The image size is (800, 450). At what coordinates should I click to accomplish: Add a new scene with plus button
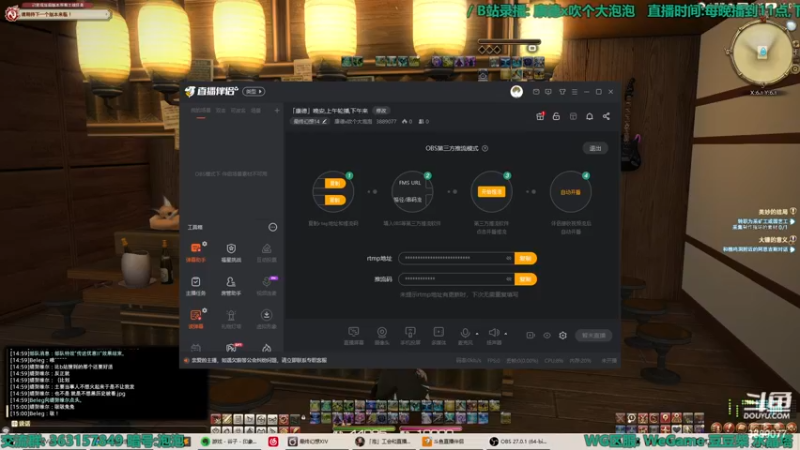click(x=277, y=111)
